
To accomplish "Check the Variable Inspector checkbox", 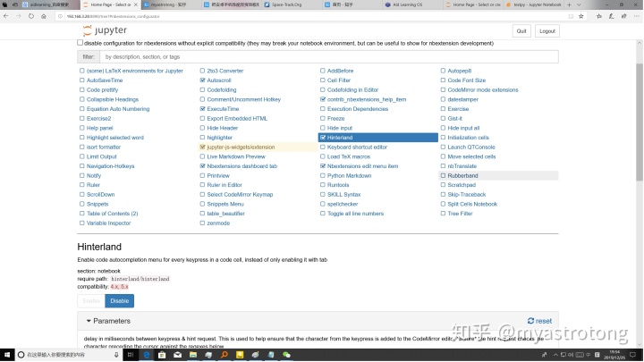I will (82, 223).
